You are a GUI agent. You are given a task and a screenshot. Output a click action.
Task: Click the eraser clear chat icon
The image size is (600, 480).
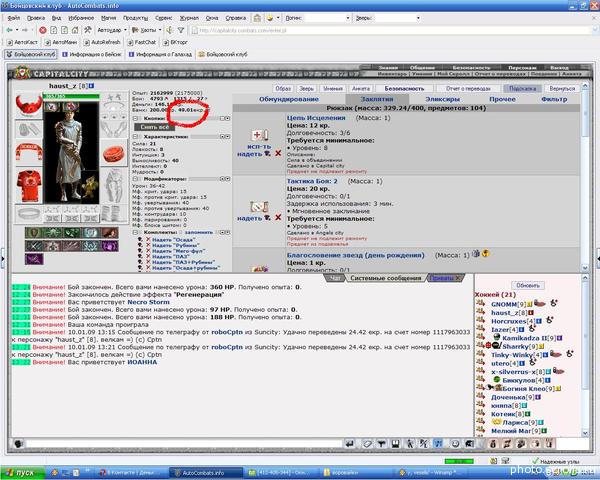coord(367,444)
